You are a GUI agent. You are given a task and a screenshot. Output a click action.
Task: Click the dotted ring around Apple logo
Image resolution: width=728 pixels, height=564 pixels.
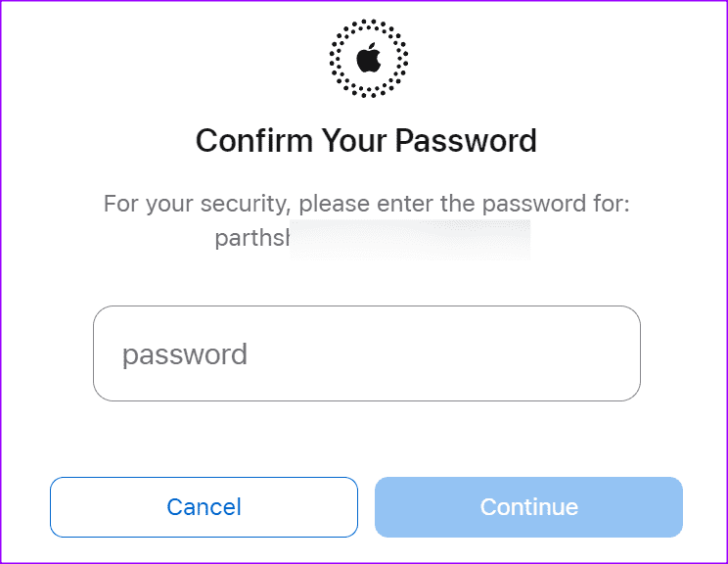369,59
